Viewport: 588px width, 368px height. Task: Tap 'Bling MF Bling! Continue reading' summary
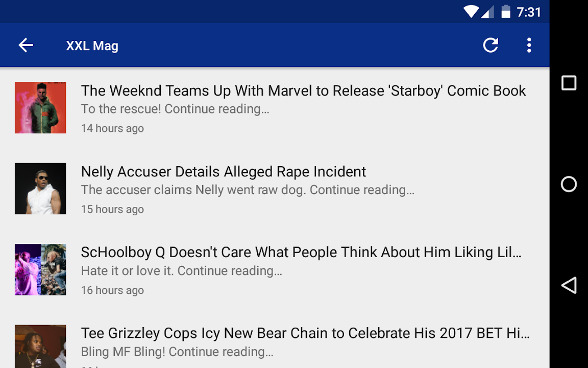click(x=177, y=352)
